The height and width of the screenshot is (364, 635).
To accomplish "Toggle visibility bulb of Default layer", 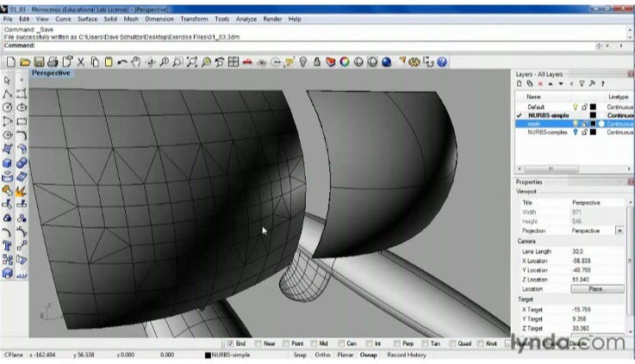I will (575, 107).
